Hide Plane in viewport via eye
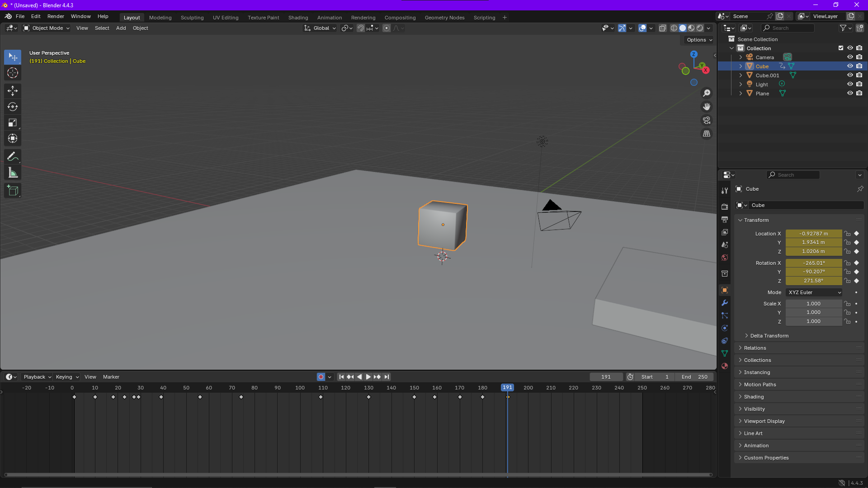Screen dimensions: 868x488 pos(850,93)
